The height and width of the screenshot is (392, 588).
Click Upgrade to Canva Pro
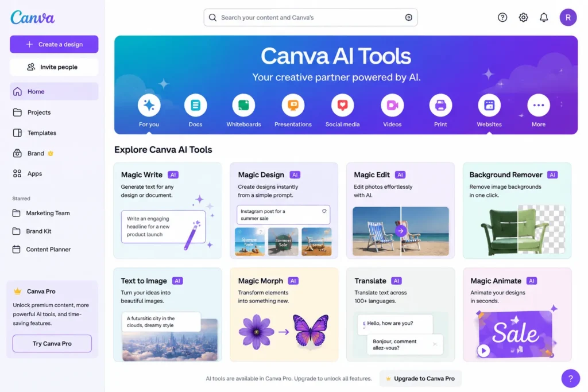(420, 378)
